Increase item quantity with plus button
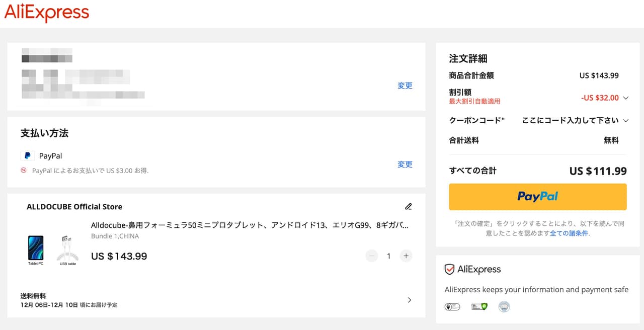The image size is (644, 330). coord(406,256)
